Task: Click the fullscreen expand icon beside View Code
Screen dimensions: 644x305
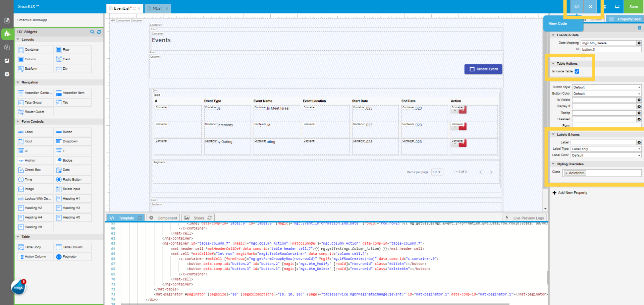Action: (x=590, y=7)
